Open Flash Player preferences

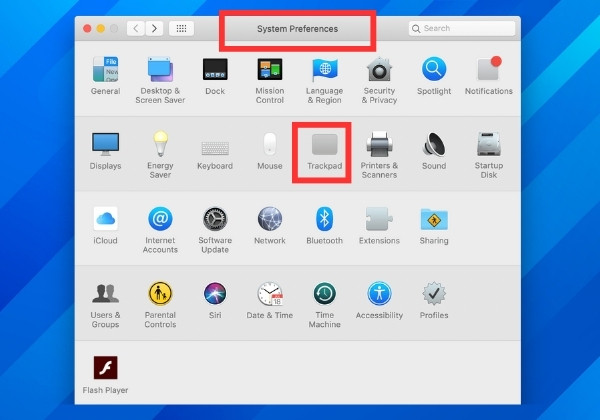(x=105, y=375)
